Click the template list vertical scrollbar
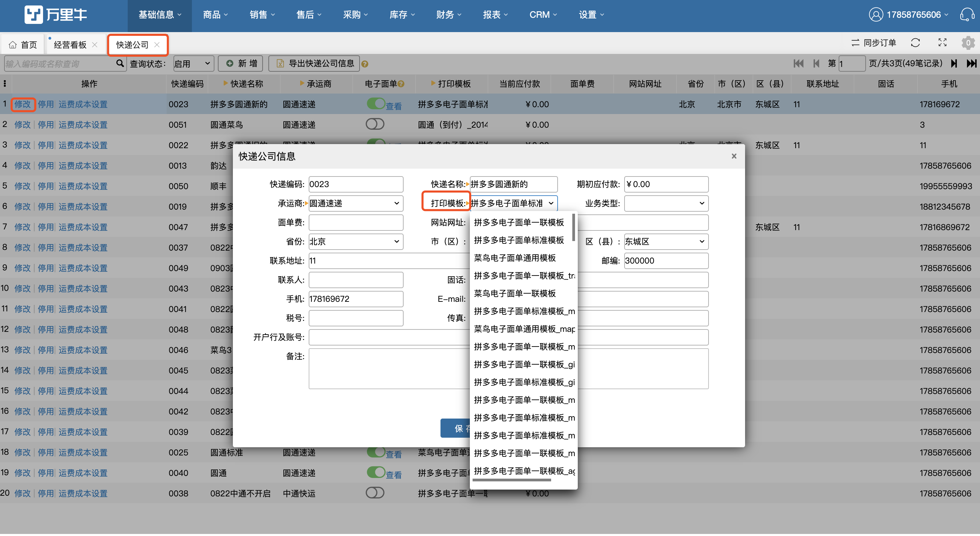The image size is (980, 536). coord(573,227)
